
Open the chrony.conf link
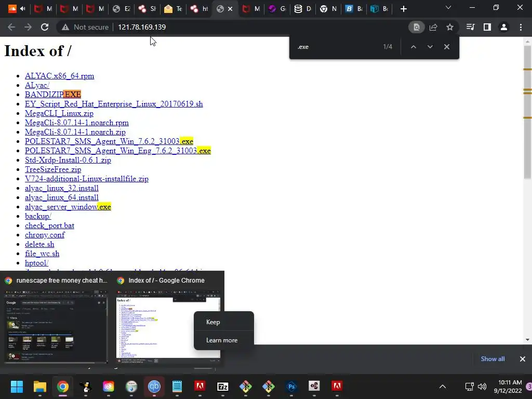45,235
